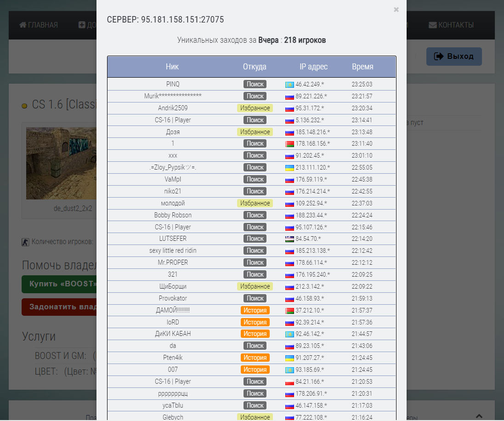Click the flag icon in LUTSEFER row
The image size is (504, 421).
[289, 239]
